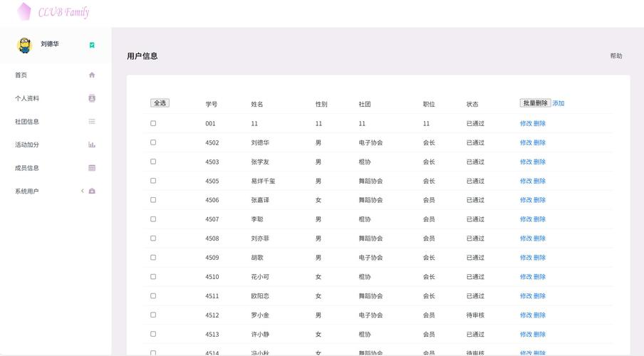Click the profile icon next to 个人资料
The image size is (644, 356).
pyautogui.click(x=92, y=98)
